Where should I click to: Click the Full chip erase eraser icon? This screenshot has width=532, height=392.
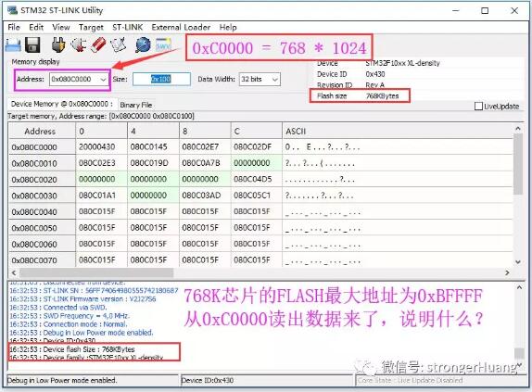click(98, 44)
